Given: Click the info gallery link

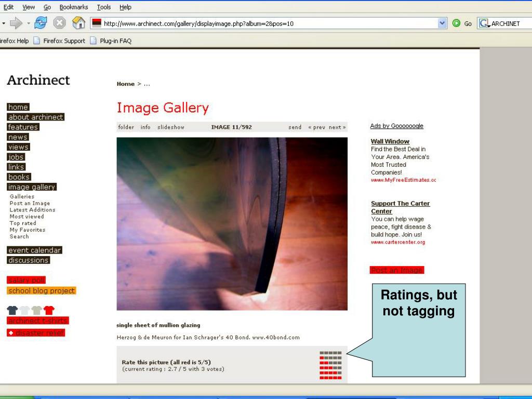Looking at the screenshot, I should [145, 127].
